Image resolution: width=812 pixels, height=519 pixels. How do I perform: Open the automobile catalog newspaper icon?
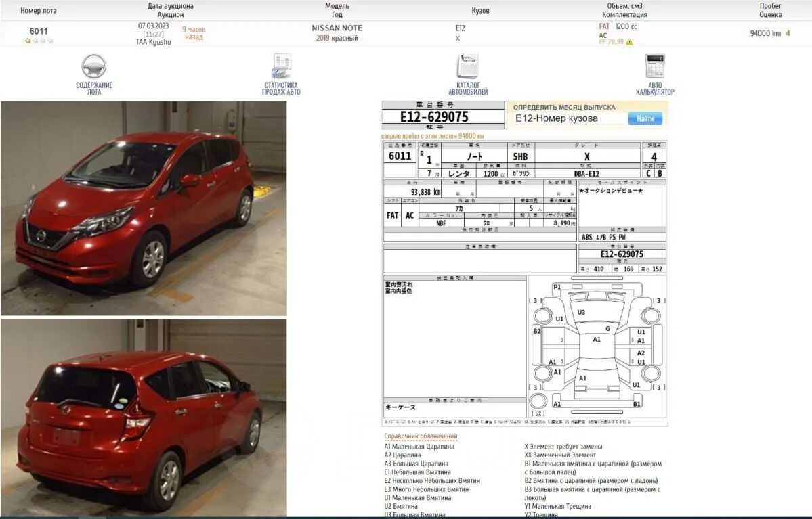(x=468, y=66)
